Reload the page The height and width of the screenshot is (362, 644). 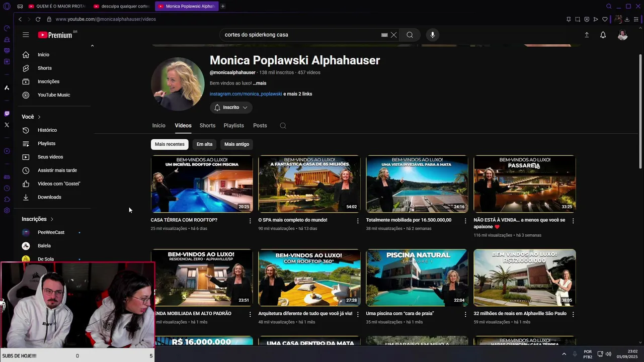[x=38, y=19]
